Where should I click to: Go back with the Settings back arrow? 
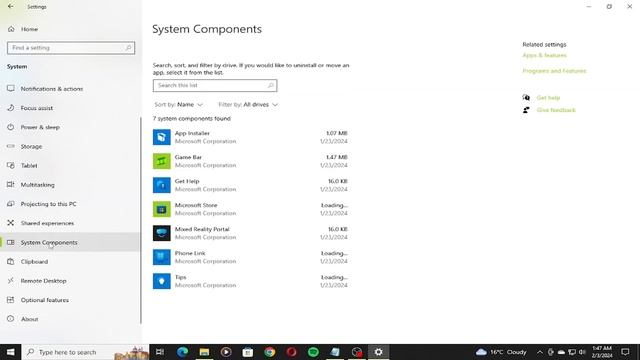[x=11, y=7]
